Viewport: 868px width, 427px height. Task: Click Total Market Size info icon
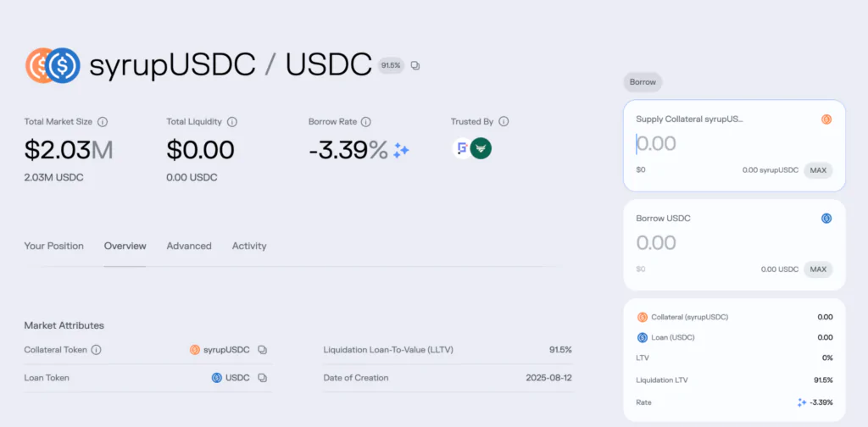102,122
